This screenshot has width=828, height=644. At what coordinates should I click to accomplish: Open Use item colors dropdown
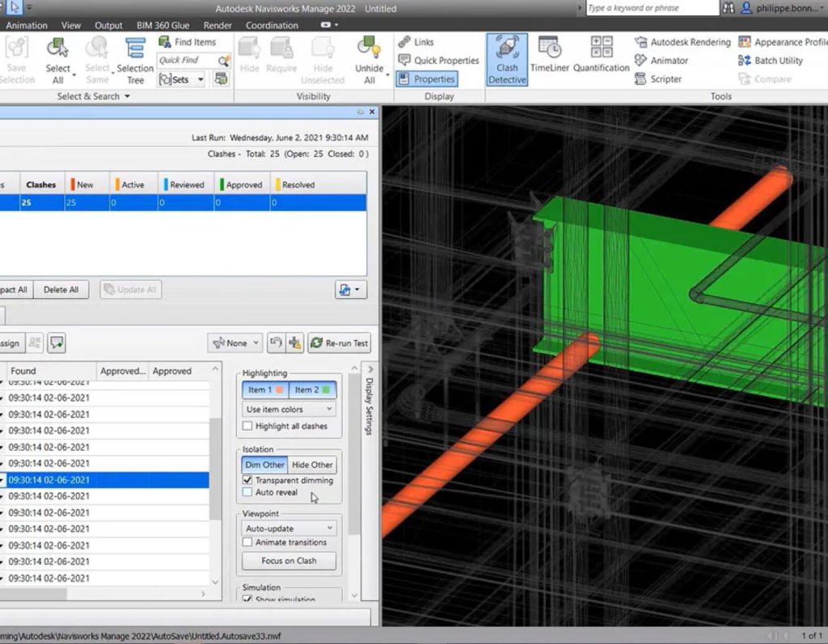(x=289, y=409)
